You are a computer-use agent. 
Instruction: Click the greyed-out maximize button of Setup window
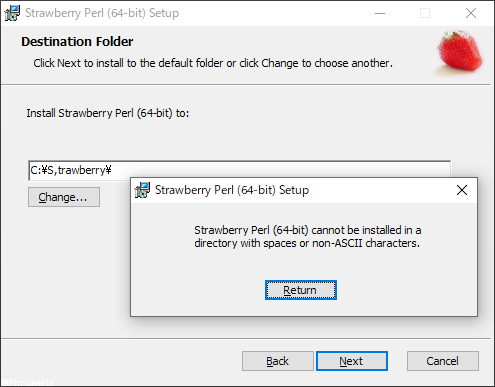click(425, 13)
